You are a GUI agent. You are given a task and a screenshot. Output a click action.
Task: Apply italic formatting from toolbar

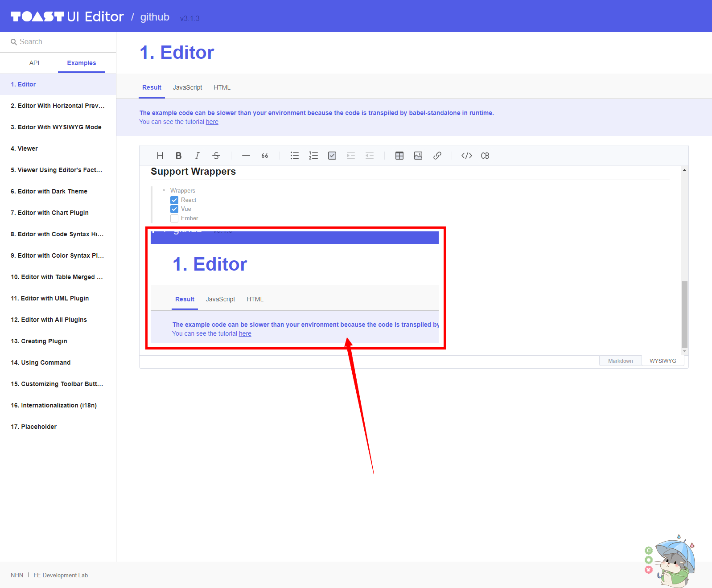[x=197, y=156]
